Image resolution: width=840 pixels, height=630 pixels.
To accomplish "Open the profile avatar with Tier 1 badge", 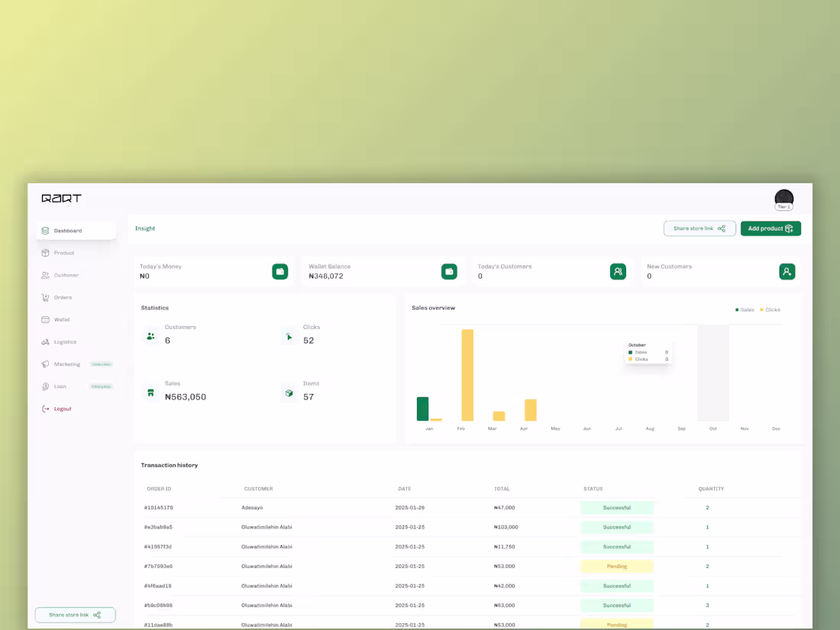I will (x=783, y=200).
